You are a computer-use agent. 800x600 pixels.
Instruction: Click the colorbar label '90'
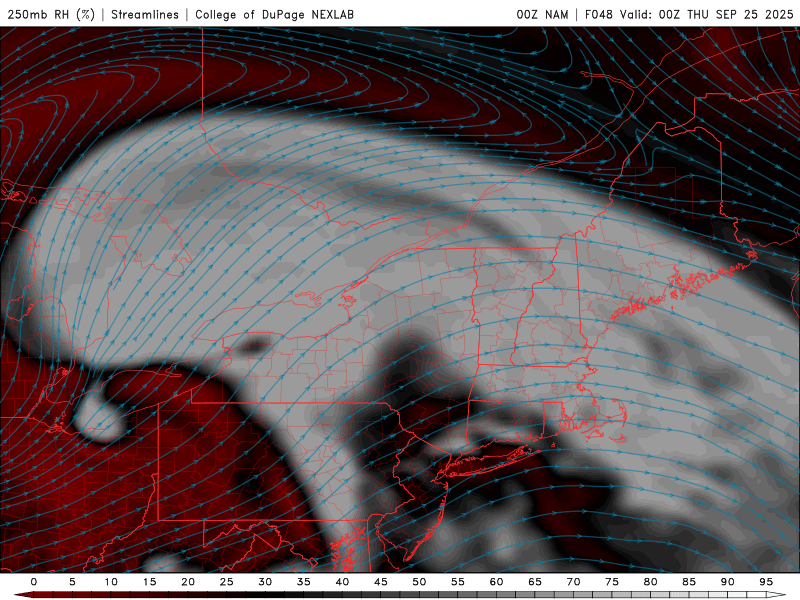(727, 582)
